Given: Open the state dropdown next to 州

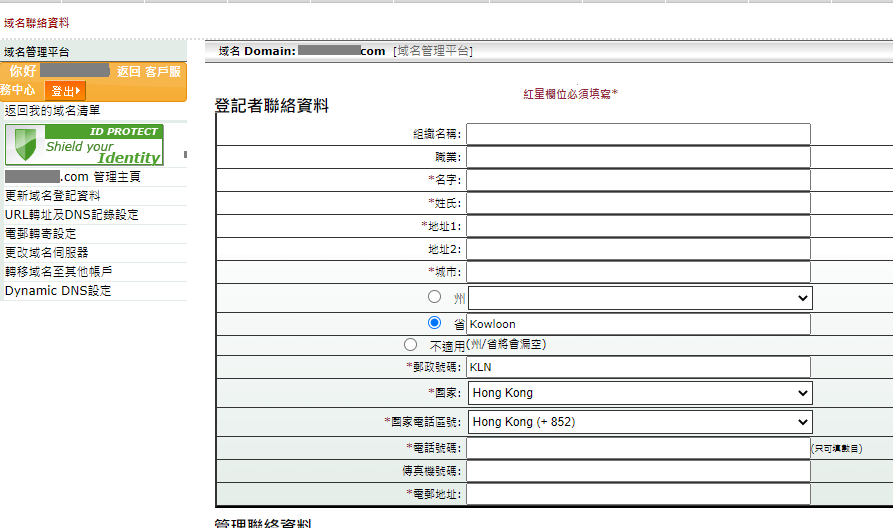Looking at the screenshot, I should click(640, 298).
